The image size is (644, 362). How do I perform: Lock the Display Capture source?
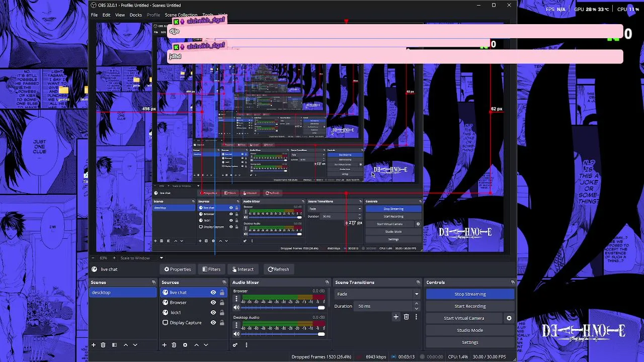222,323
